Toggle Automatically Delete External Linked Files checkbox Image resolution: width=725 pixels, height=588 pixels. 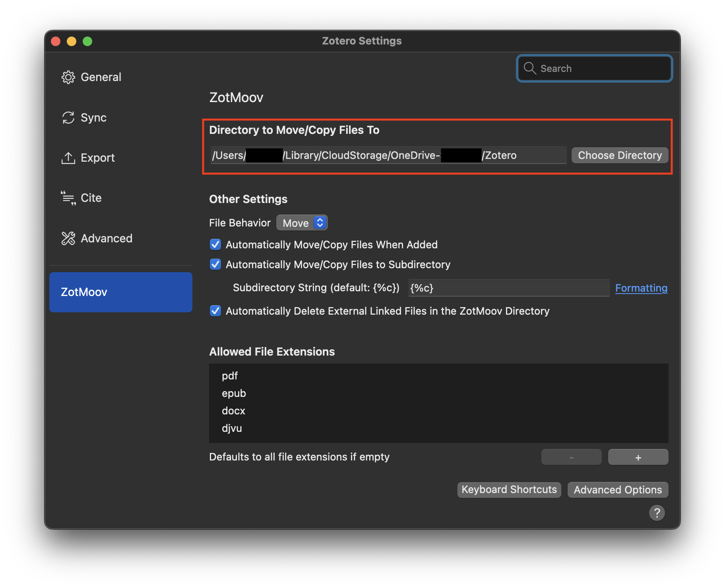[215, 311]
